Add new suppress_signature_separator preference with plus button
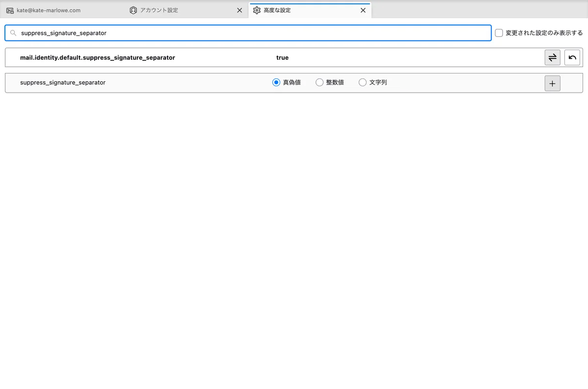Viewport: 588px width, 389px height. click(x=552, y=83)
